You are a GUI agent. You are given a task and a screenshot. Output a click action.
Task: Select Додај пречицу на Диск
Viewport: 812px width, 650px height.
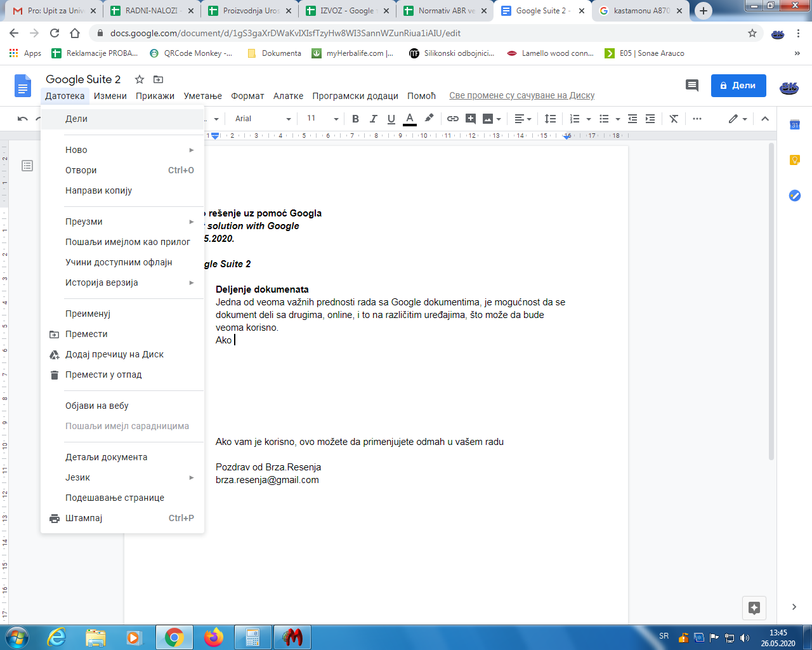122,354
